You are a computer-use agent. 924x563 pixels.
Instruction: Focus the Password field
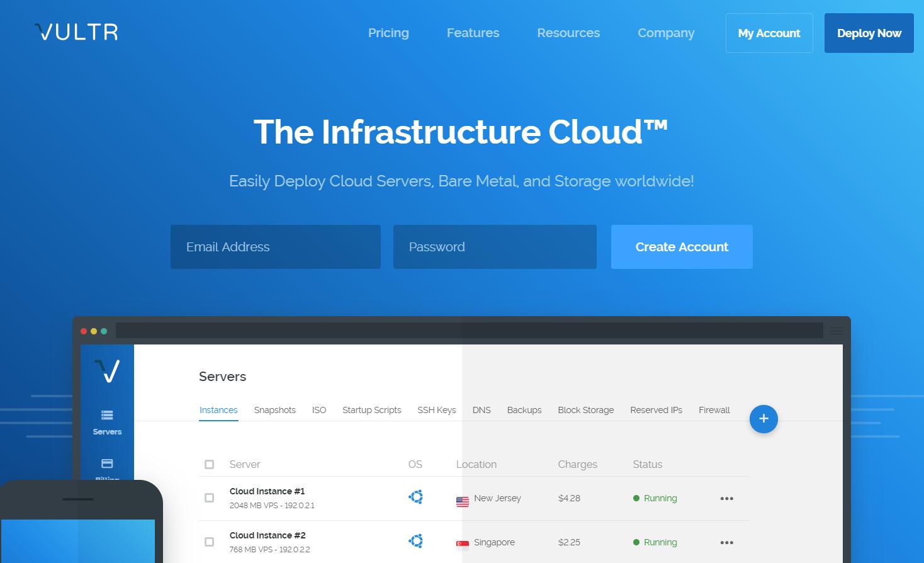tap(495, 247)
